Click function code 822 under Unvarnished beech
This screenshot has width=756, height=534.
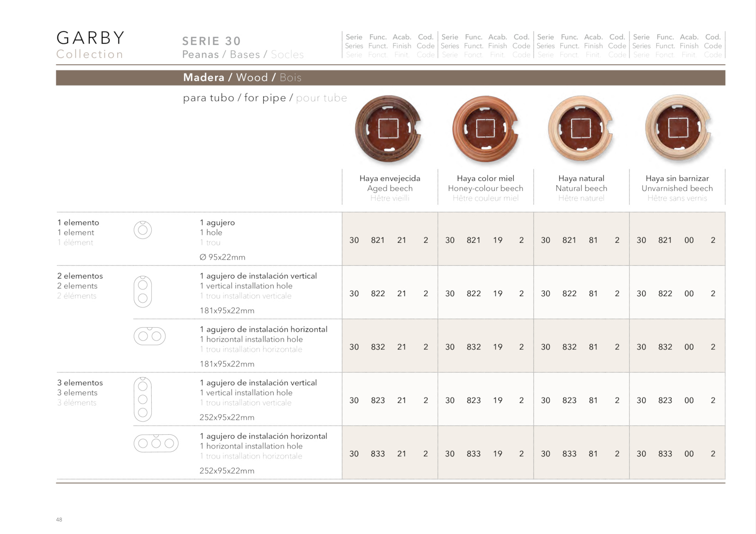tap(665, 293)
